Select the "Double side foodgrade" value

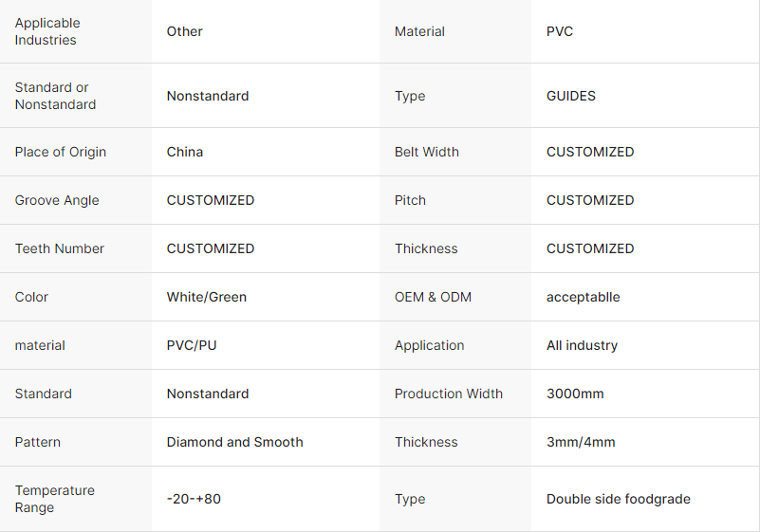tap(619, 499)
